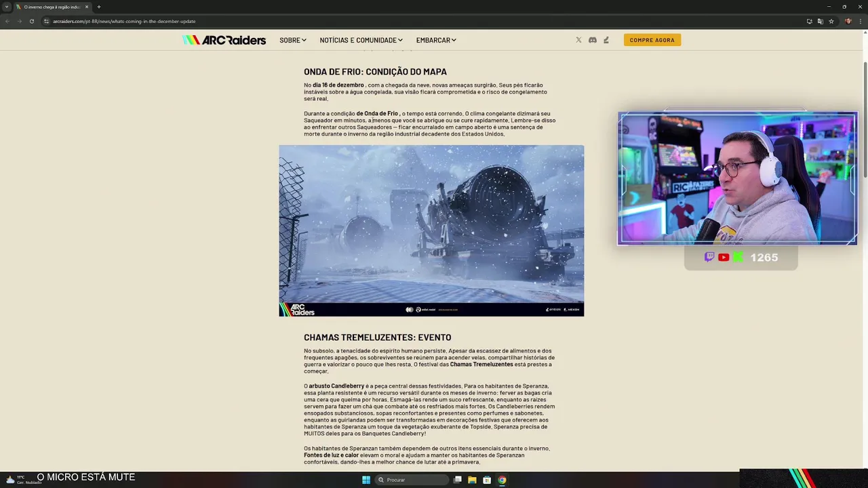
Task: Click the Procurar taskbar search box
Action: [412, 480]
